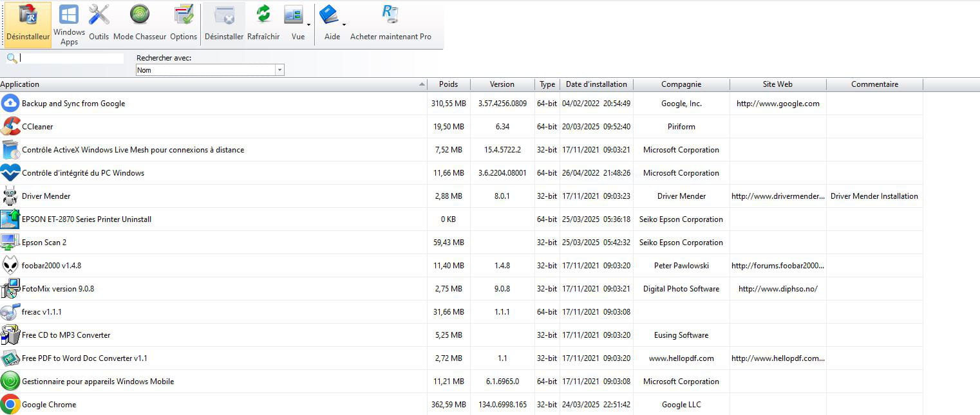This screenshot has width=980, height=415.
Task: Select the Google Chrome icon
Action: click(10, 404)
